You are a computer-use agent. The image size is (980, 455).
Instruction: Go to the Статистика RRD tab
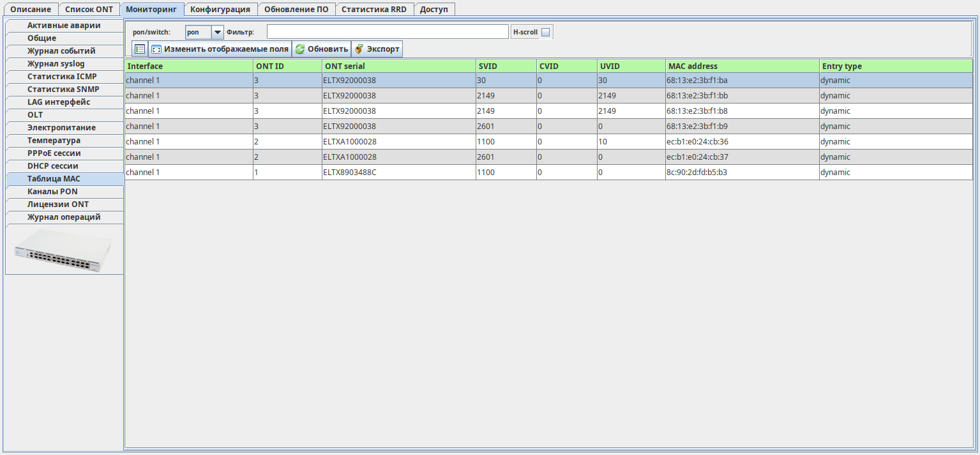pos(373,10)
